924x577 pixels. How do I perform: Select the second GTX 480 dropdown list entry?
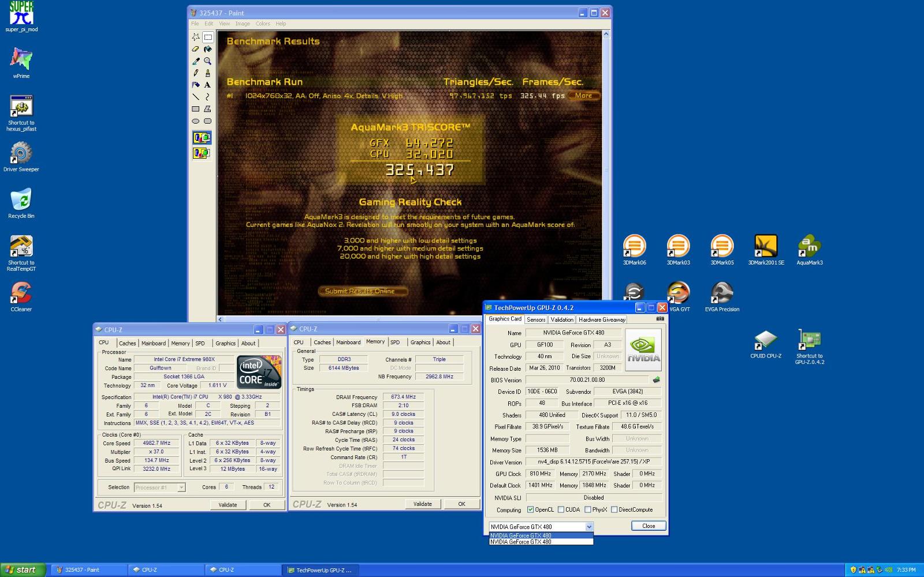[x=541, y=542]
